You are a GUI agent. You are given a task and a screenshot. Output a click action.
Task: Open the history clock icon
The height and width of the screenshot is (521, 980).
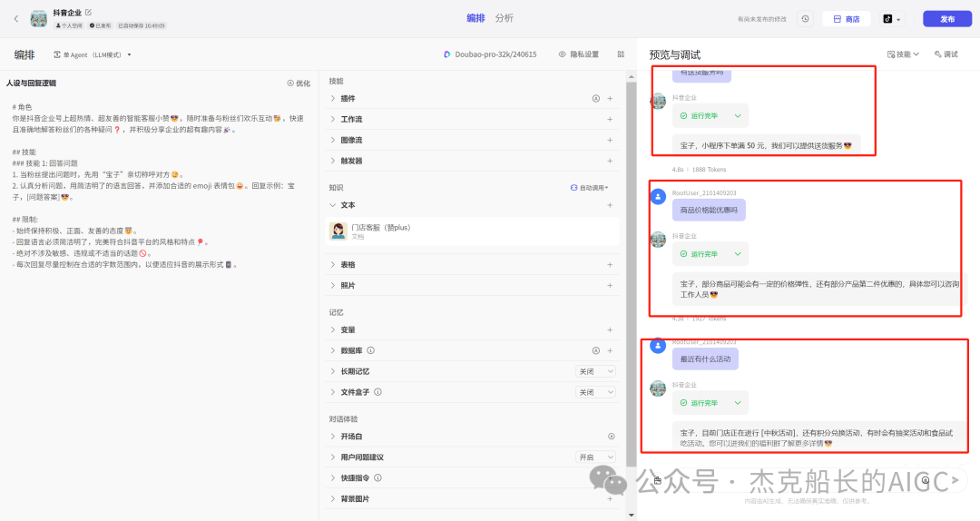[805, 19]
